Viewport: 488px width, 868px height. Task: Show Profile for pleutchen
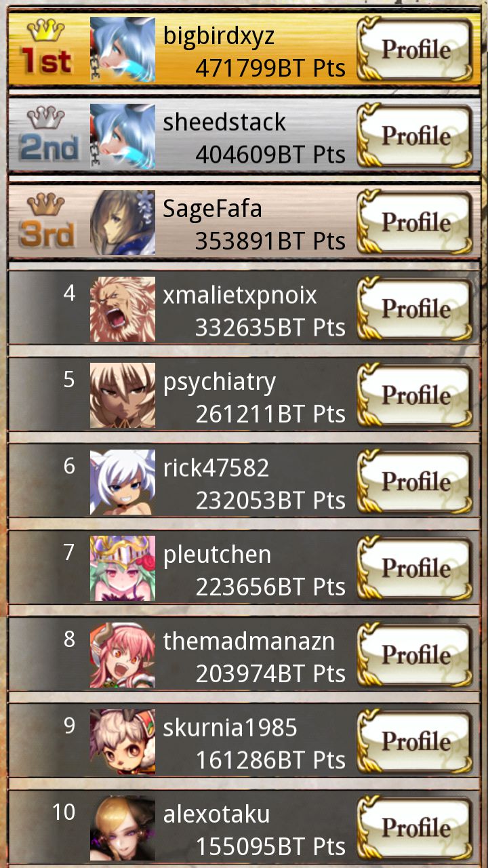[415, 568]
